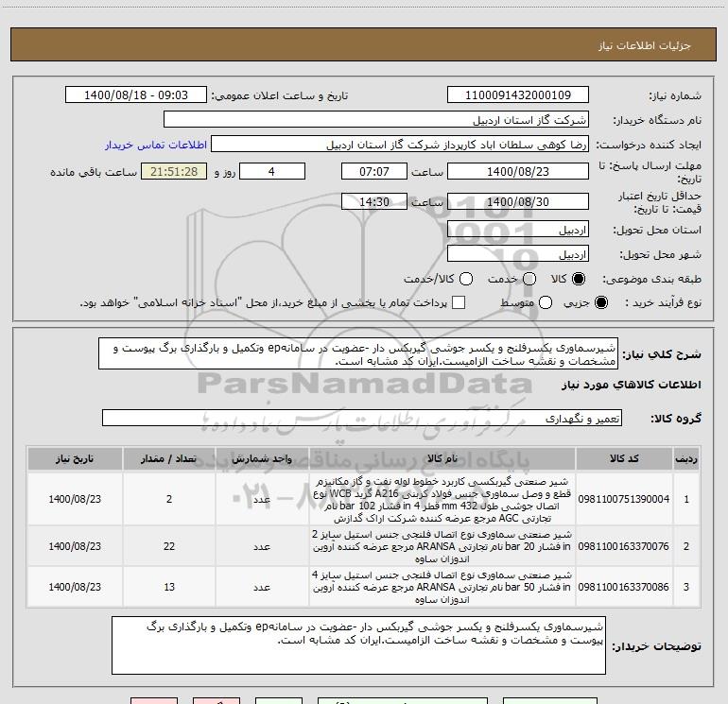The width and height of the screenshot is (728, 704).
Task: Select the جزیی purchase type radio
Action: click(x=601, y=302)
